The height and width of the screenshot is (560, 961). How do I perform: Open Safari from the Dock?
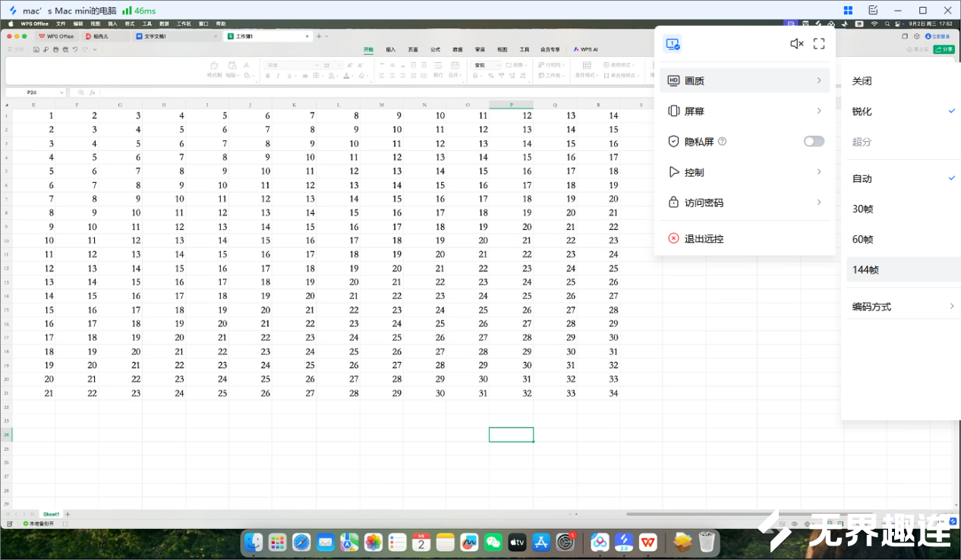point(301,542)
